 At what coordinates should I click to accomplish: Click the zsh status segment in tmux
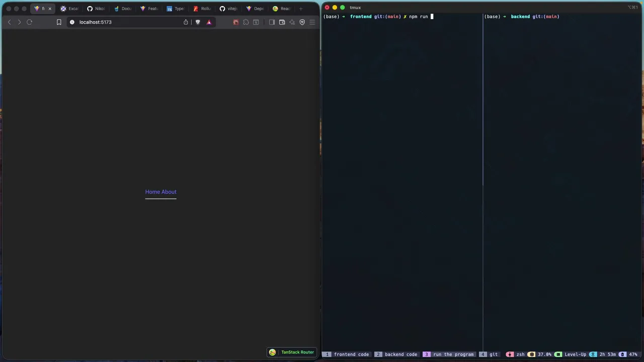pos(516,354)
